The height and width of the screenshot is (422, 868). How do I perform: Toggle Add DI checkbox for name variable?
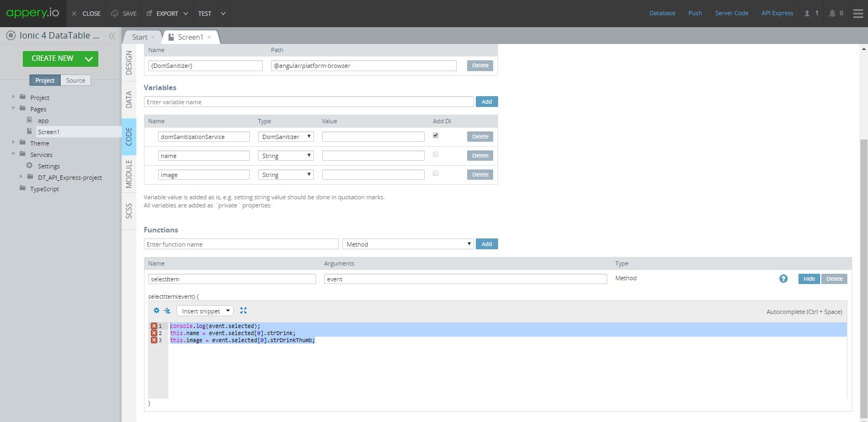[x=436, y=154]
